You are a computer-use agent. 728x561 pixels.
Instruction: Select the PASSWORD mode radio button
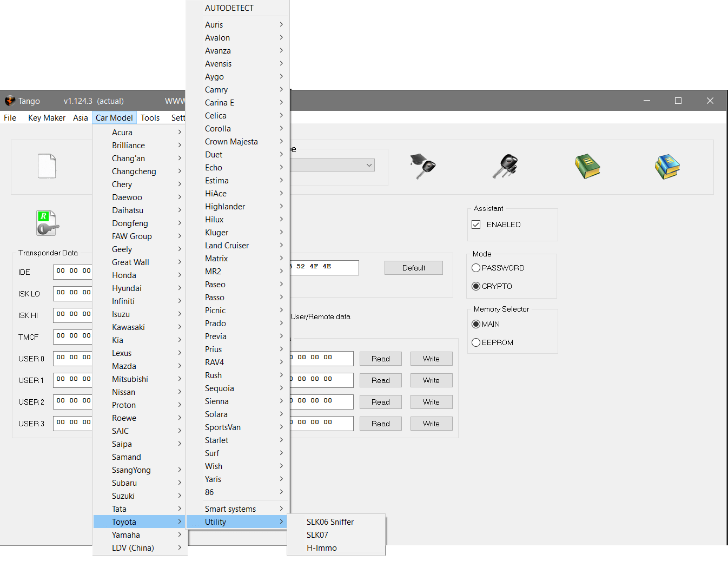tap(476, 268)
